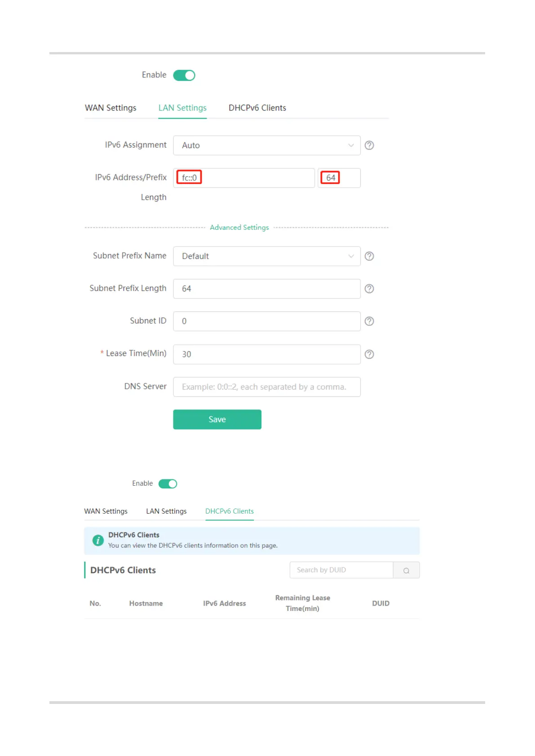Click the DNS Server input field
The image size is (535, 756).
pyautogui.click(x=266, y=387)
